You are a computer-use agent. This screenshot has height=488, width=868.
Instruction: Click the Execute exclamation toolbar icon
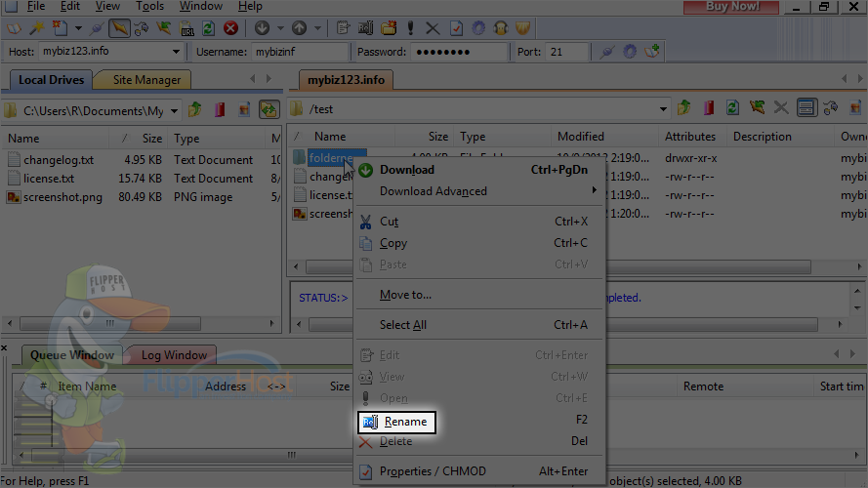pyautogui.click(x=411, y=27)
